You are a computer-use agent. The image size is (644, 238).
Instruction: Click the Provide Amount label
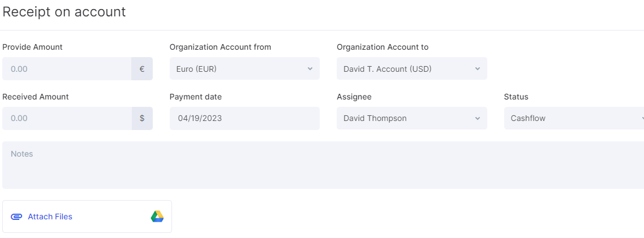coord(32,47)
